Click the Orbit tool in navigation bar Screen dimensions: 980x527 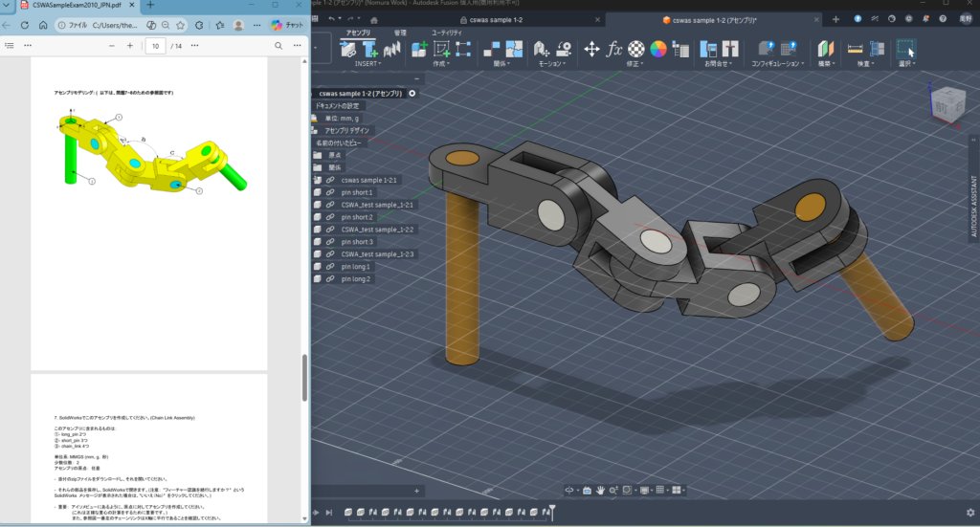(x=568, y=490)
